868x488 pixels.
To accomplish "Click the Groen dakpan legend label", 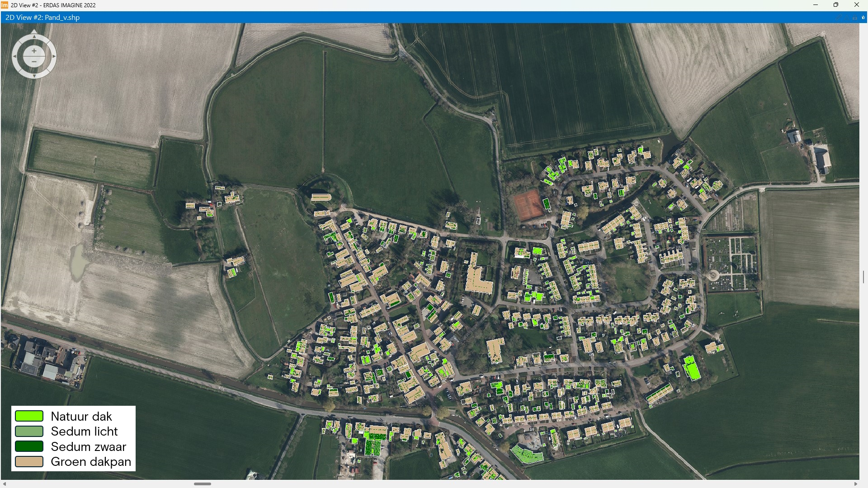I will (91, 462).
